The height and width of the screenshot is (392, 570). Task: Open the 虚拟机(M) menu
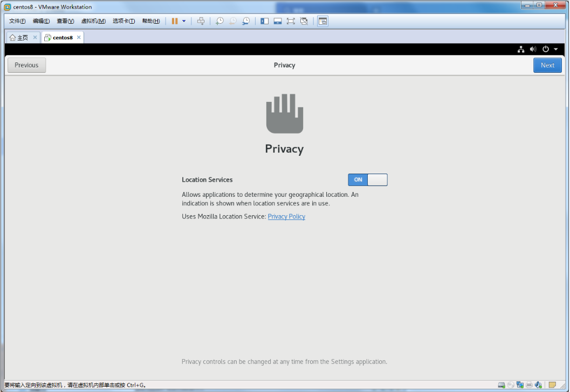(x=93, y=21)
